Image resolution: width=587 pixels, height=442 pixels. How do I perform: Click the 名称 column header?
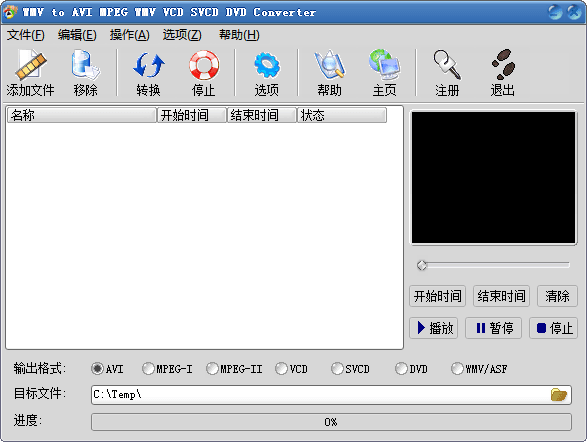coord(82,115)
